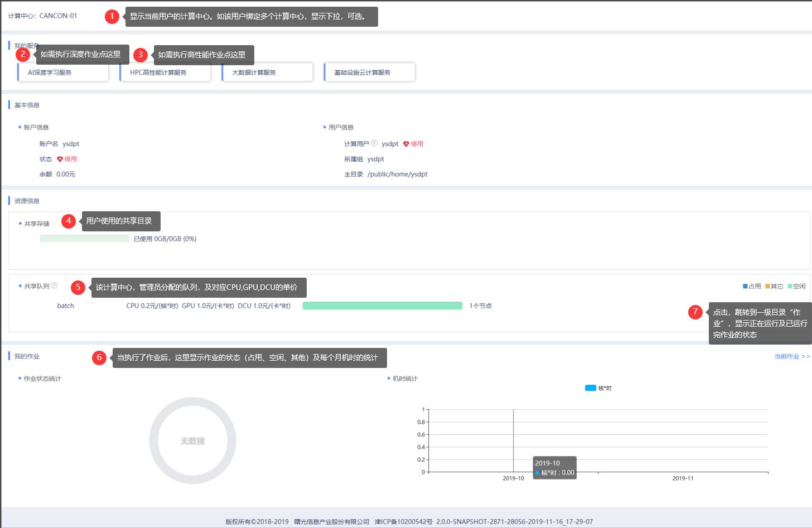Open AI深度学习服务 service

(x=63, y=72)
